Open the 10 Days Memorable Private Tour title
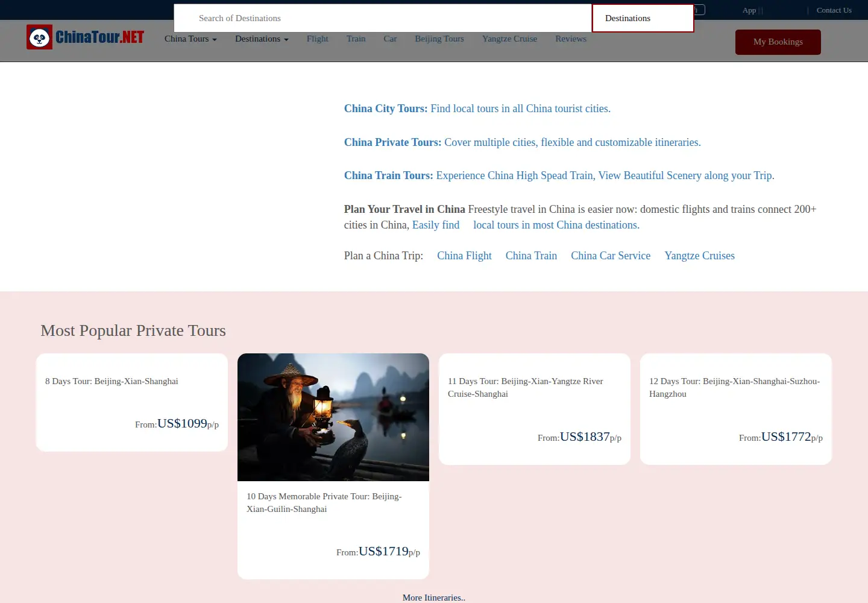 point(324,503)
